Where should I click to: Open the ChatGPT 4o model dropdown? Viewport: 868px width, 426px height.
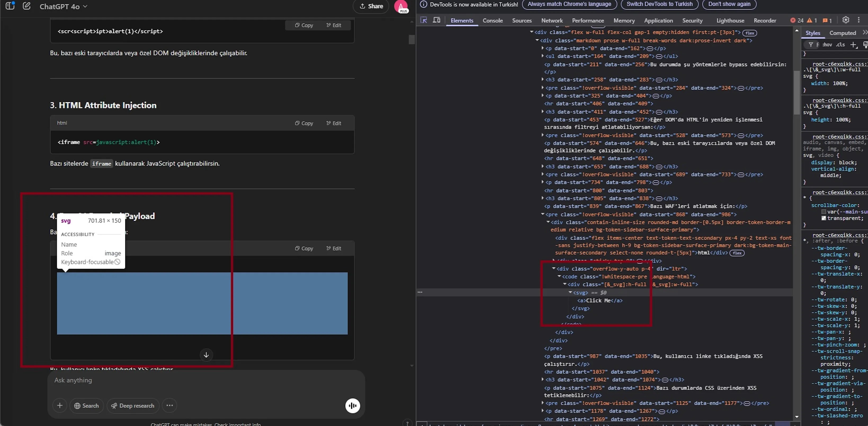63,6
